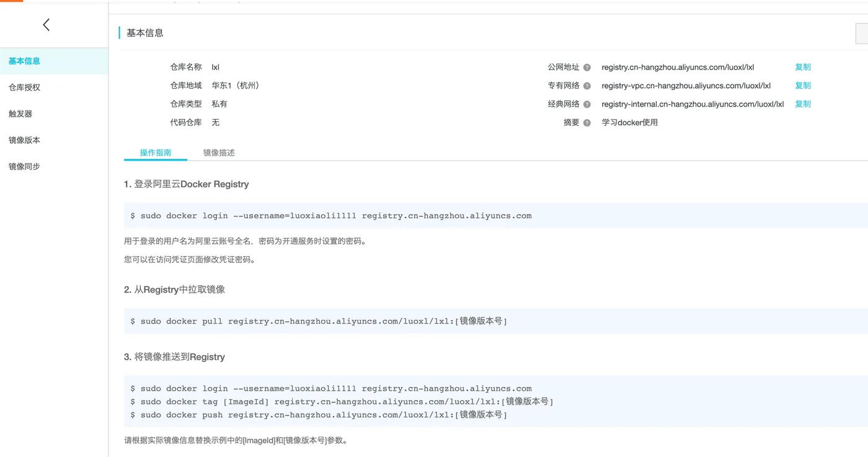Copy the 专有网络 registry-vpc address

(x=803, y=86)
